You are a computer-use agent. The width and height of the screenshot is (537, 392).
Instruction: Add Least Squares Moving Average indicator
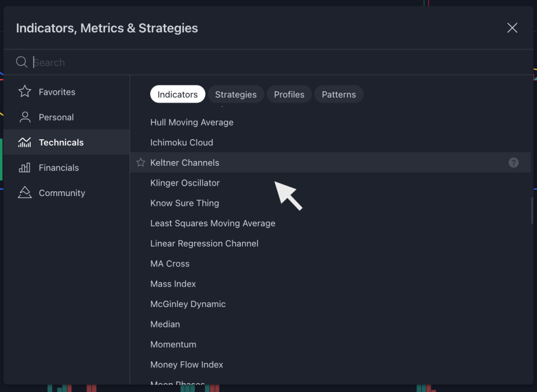click(x=330, y=223)
